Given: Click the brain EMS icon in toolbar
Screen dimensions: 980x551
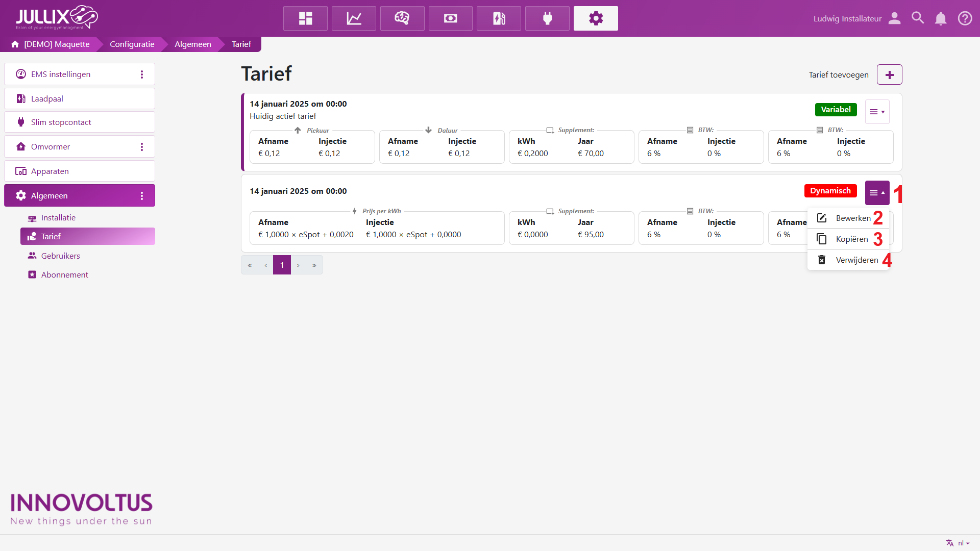Looking at the screenshot, I should click(402, 18).
